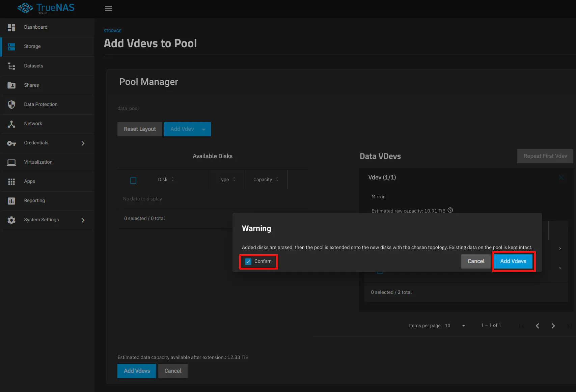Image resolution: width=576 pixels, height=392 pixels.
Task: Click the Disk column header text
Action: pyautogui.click(x=163, y=179)
